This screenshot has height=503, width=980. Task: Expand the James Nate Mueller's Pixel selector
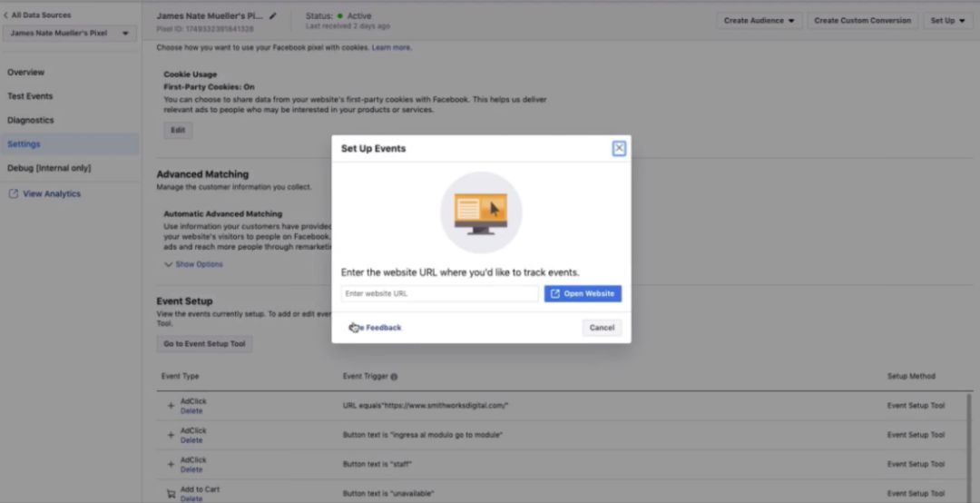coord(69,34)
